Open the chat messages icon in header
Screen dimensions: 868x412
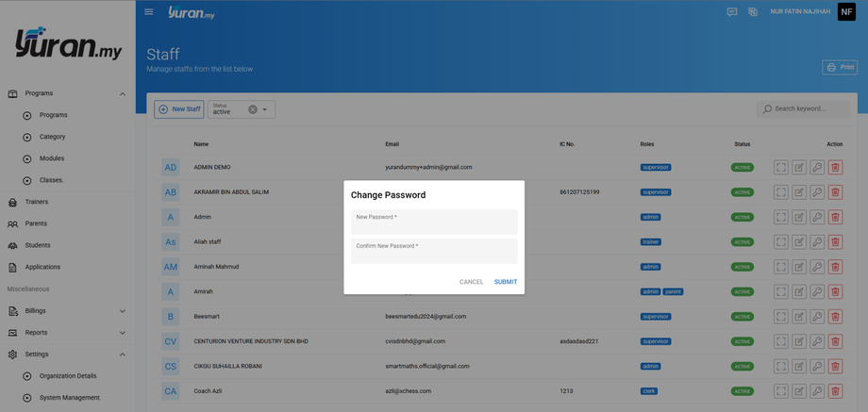point(732,12)
